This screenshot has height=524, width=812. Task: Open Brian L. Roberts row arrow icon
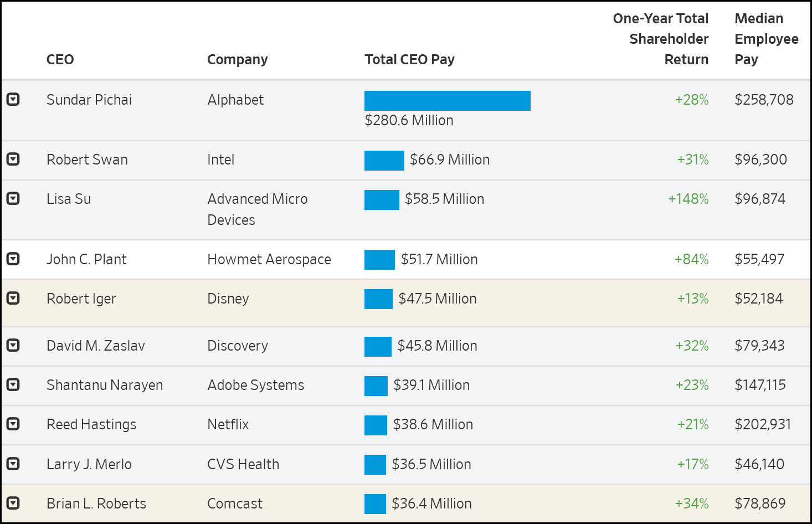(13, 503)
